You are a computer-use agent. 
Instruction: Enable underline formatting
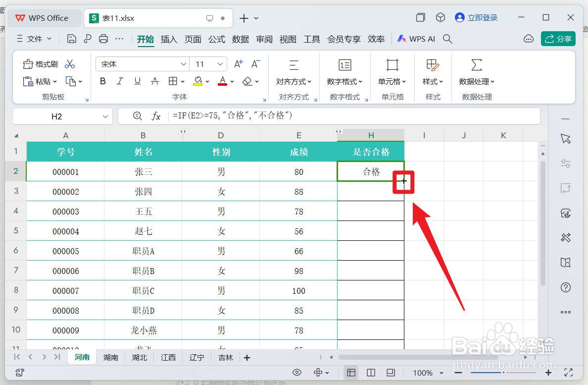pyautogui.click(x=137, y=81)
